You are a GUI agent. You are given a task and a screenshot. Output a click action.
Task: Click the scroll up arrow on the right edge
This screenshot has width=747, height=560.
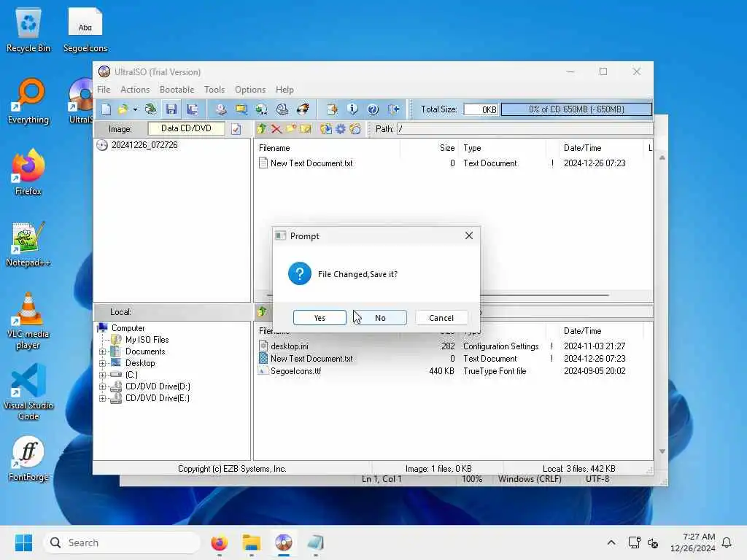pos(662,157)
